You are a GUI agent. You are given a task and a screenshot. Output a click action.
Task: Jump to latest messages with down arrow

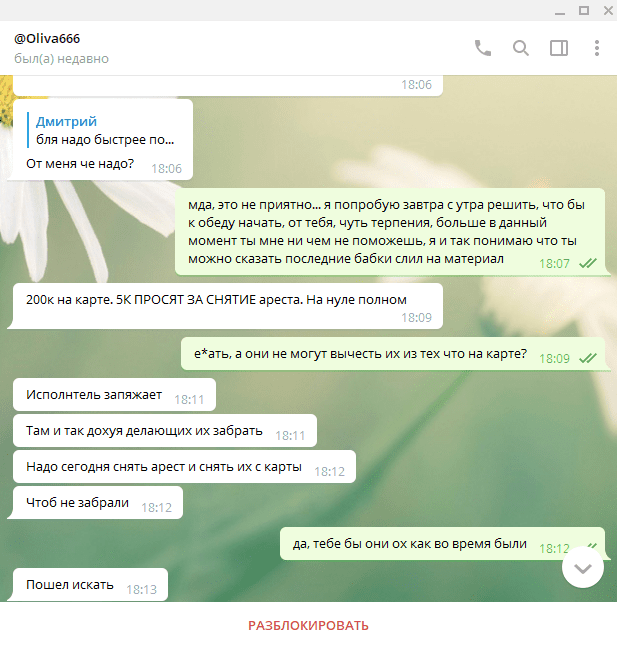pos(583,568)
